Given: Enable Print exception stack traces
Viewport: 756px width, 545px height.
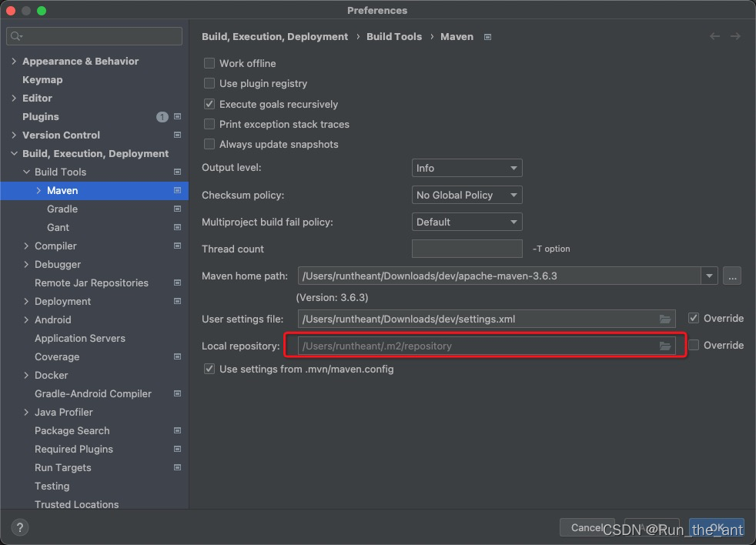Looking at the screenshot, I should [209, 124].
